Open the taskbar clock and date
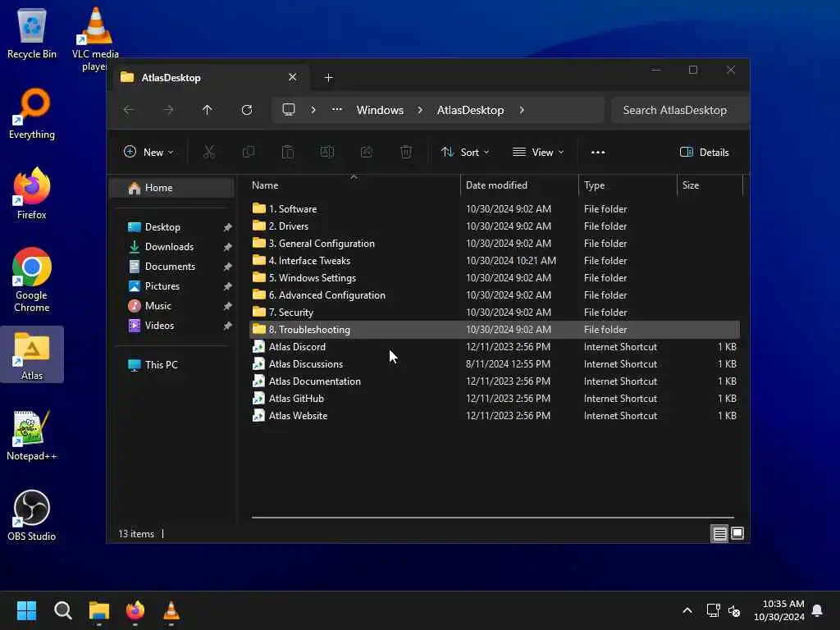Image resolution: width=840 pixels, height=630 pixels. 779,610
